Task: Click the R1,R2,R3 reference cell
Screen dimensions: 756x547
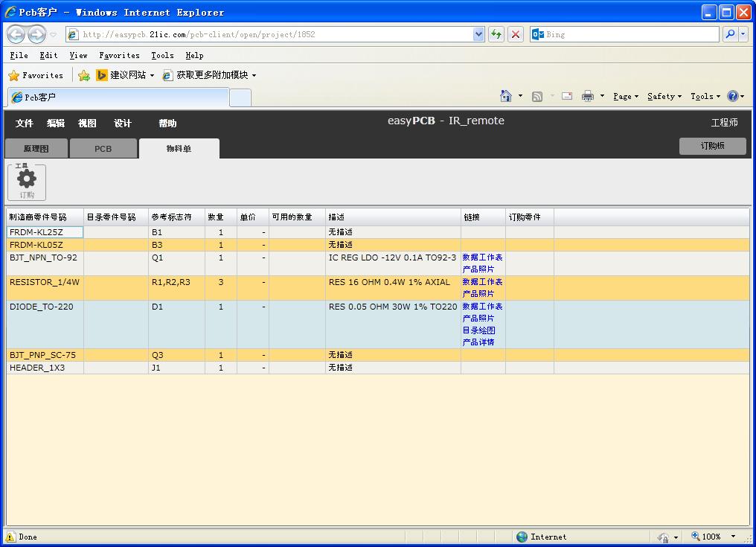Action: click(x=176, y=288)
